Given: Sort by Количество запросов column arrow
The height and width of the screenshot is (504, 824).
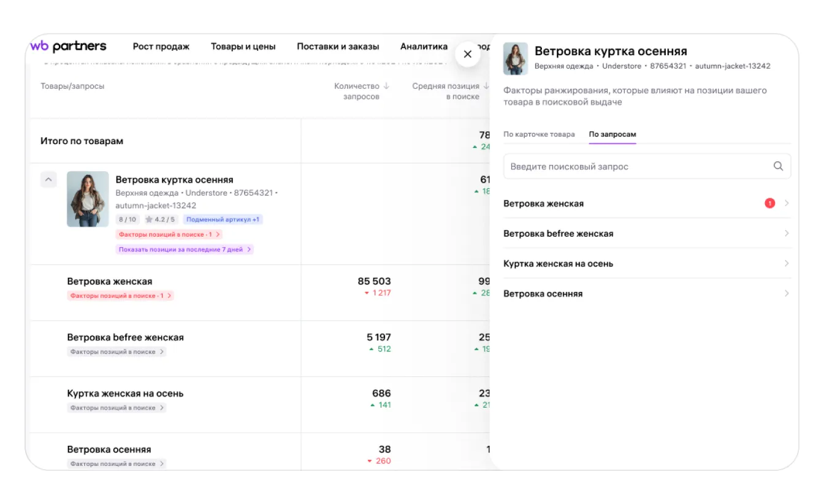Looking at the screenshot, I should 386,86.
